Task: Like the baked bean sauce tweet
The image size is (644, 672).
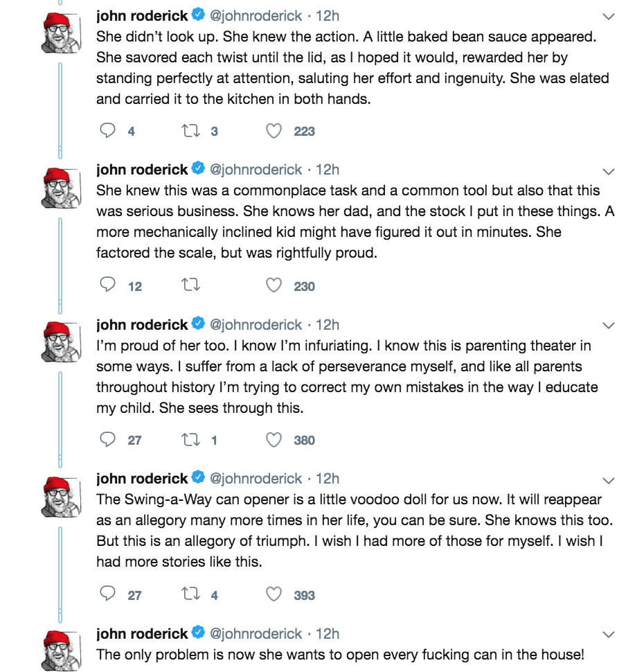Action: [x=274, y=131]
